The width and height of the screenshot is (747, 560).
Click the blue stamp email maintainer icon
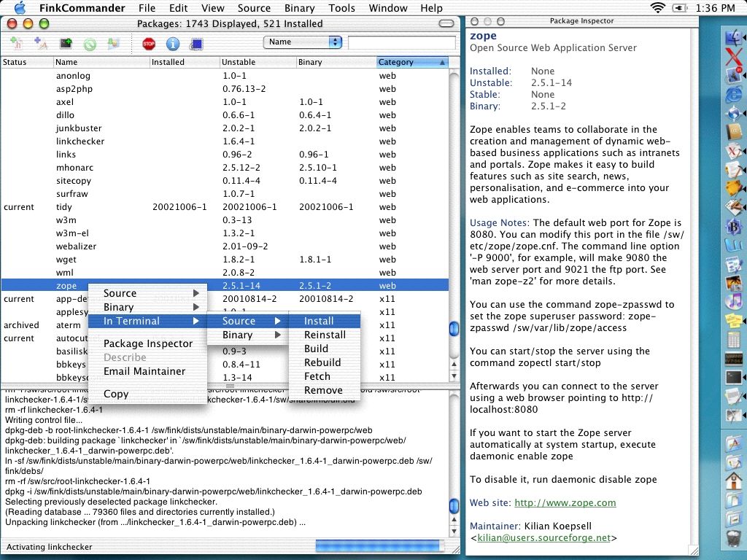pos(196,44)
